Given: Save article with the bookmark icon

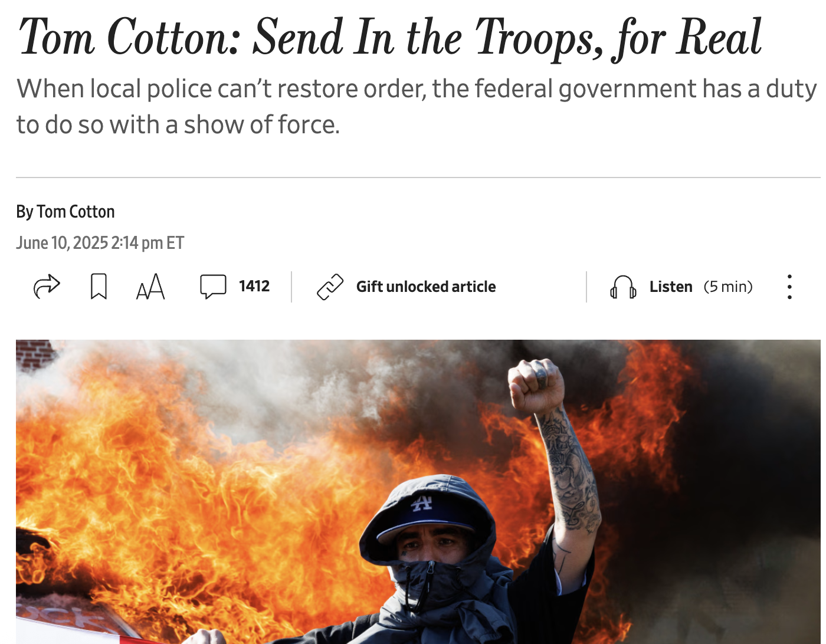Looking at the screenshot, I should point(99,287).
